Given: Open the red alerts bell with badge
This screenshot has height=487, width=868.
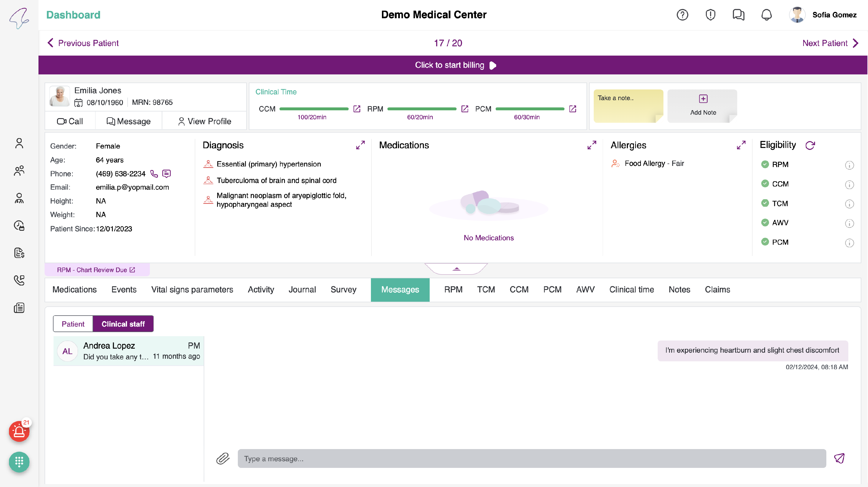Looking at the screenshot, I should (x=19, y=431).
